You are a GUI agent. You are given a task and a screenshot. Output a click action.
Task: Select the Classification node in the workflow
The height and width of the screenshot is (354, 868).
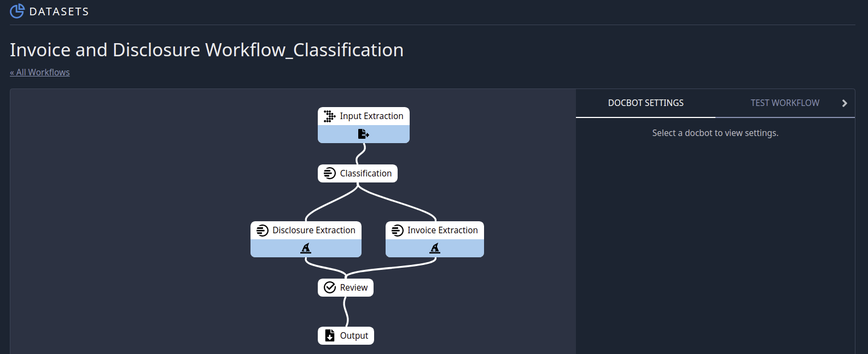tap(358, 173)
